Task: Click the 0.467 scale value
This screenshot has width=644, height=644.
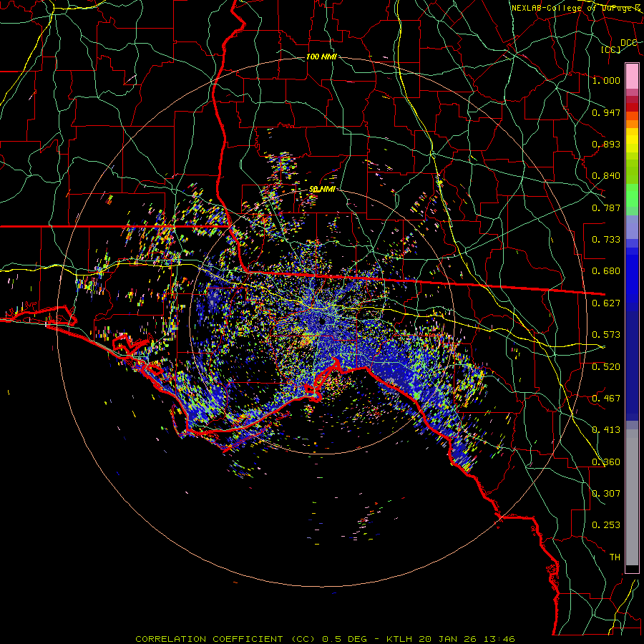Action: [x=606, y=399]
